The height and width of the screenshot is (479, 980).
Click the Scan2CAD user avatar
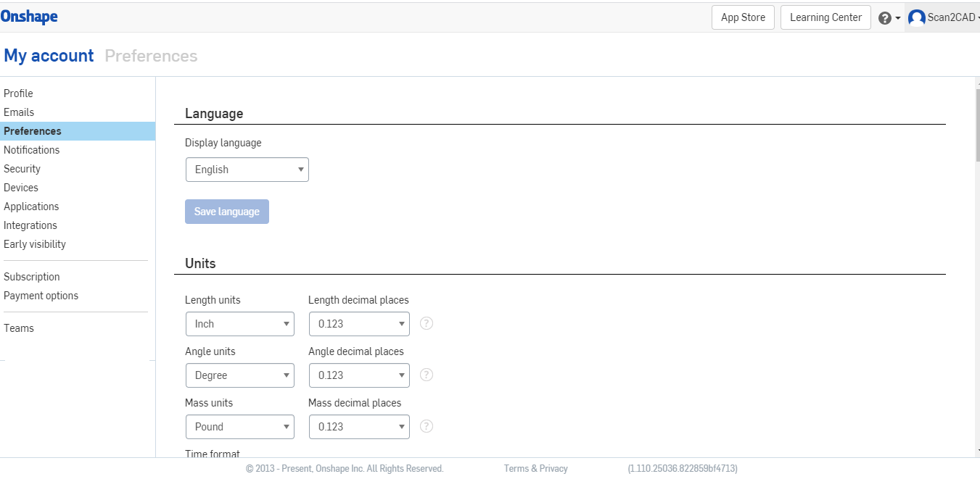pos(917,17)
